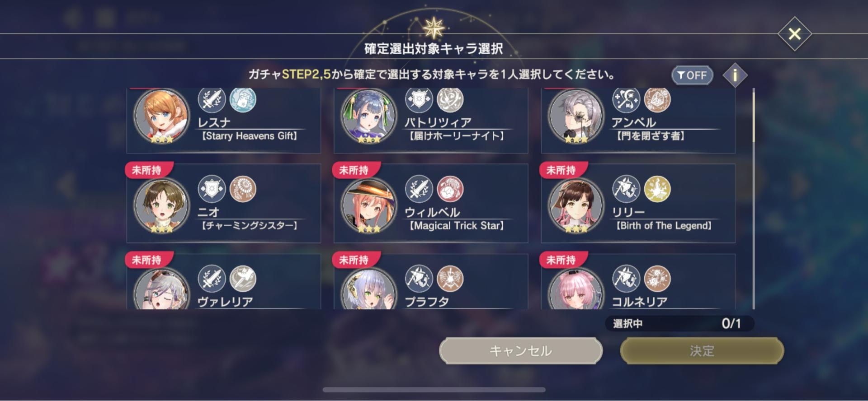Pick プラフタ character portrait
868x401 pixels.
tap(368, 289)
